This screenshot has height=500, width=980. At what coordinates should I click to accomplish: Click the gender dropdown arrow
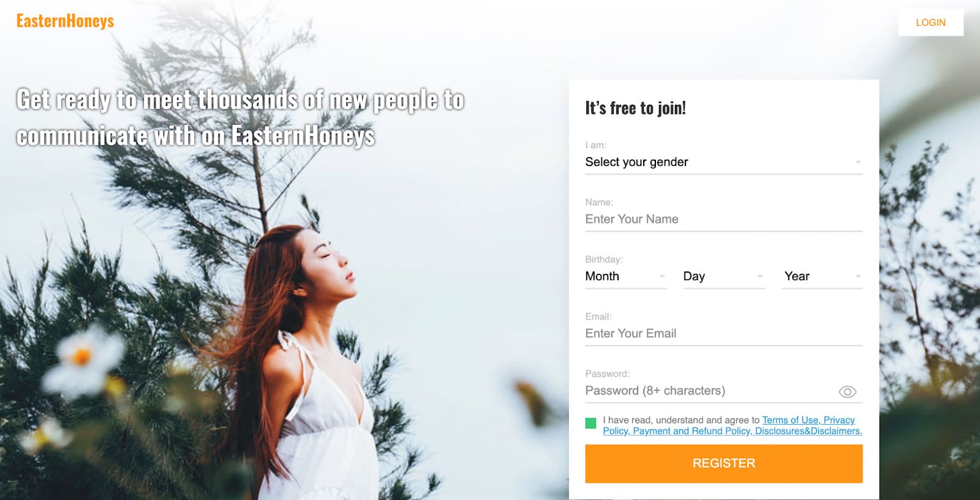pyautogui.click(x=858, y=162)
